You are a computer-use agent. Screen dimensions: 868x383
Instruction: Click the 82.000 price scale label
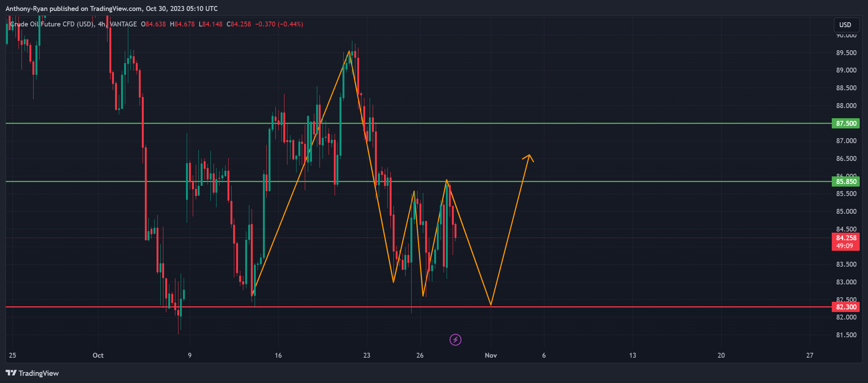(x=846, y=317)
